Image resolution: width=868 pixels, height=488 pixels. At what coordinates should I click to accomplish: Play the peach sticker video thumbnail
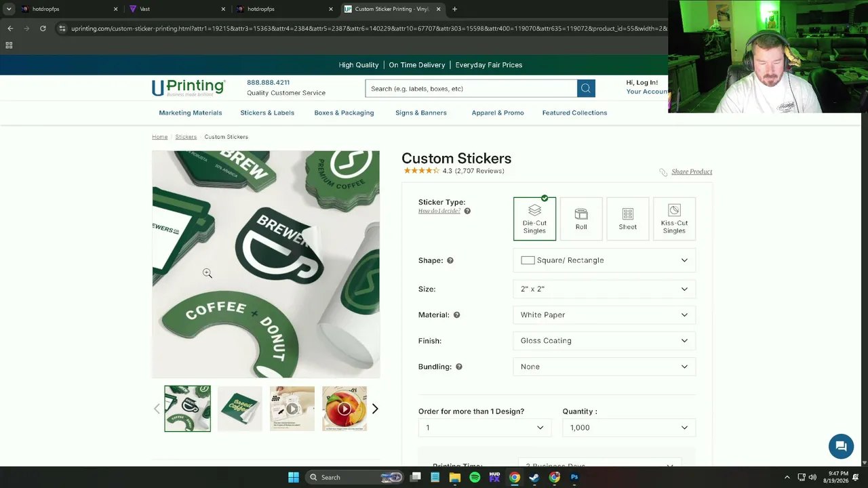click(x=344, y=409)
